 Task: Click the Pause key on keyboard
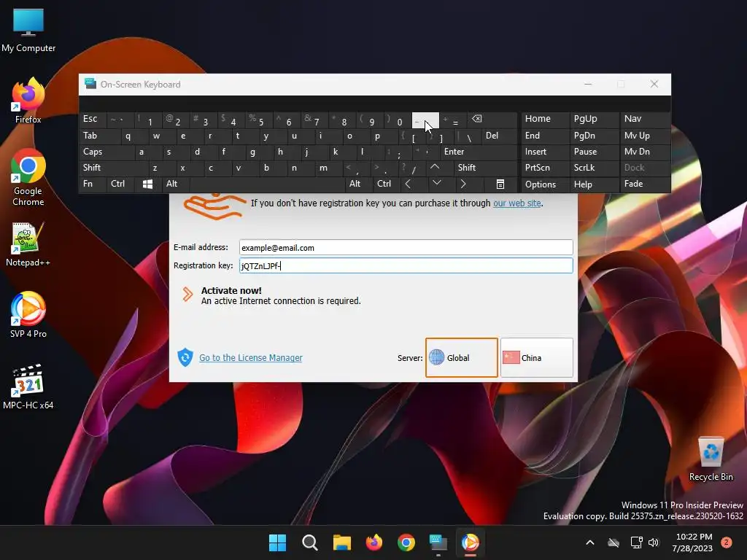point(594,152)
